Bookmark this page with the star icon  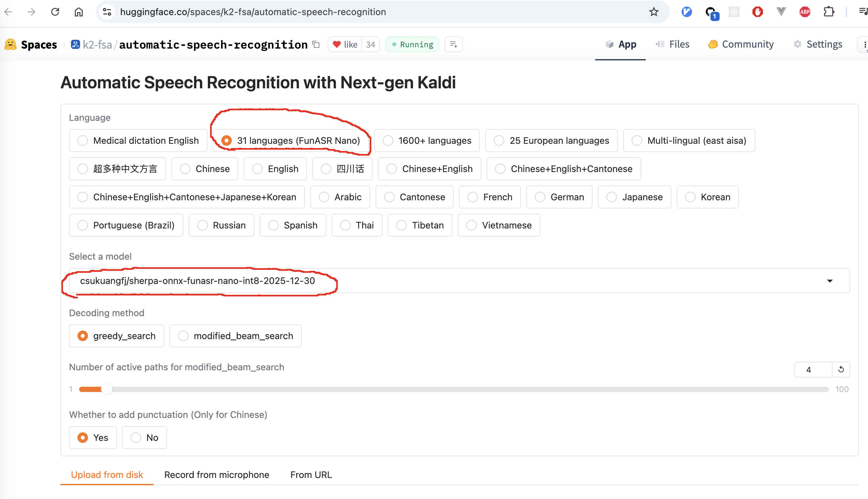(654, 12)
